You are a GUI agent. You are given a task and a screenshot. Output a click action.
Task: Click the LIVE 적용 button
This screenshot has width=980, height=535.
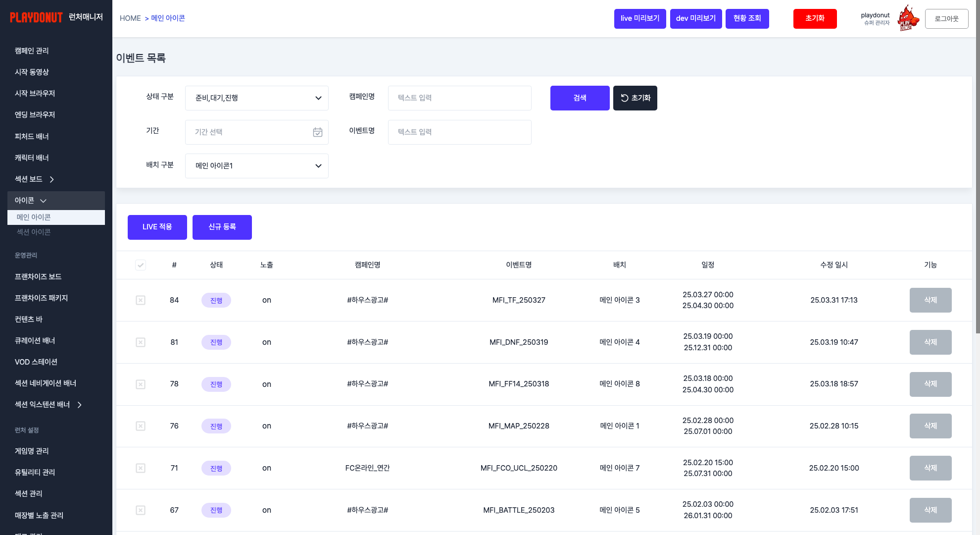[x=157, y=227]
